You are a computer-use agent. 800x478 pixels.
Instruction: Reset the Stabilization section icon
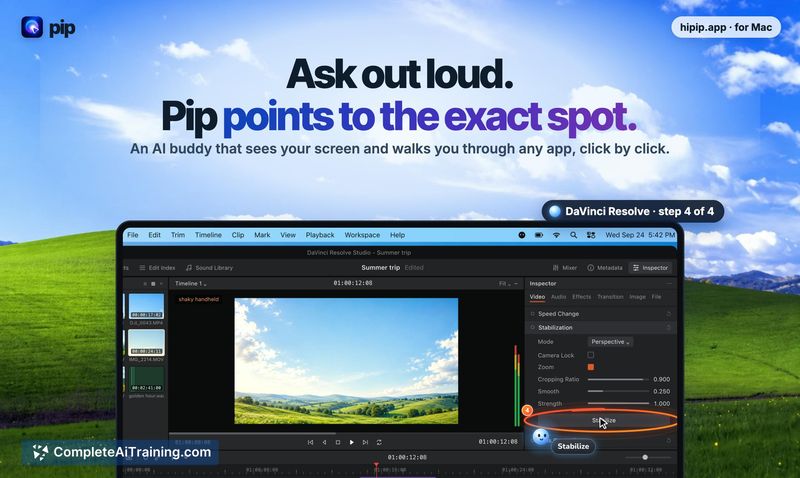coord(668,328)
